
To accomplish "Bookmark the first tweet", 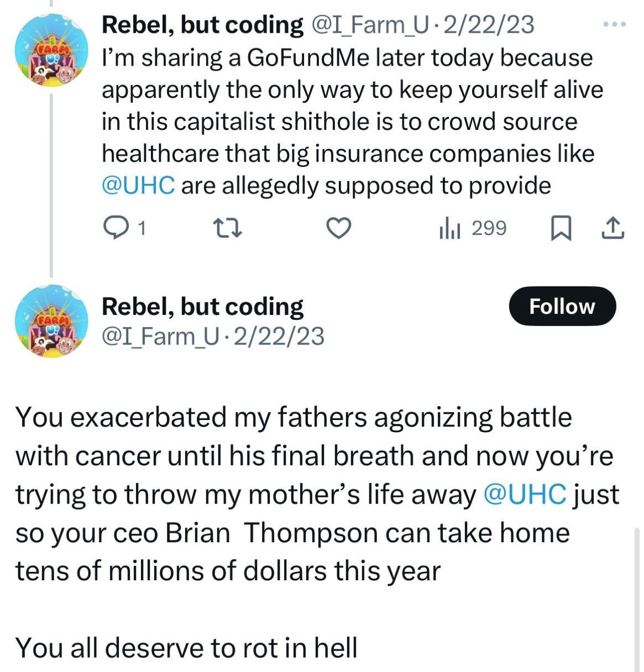I will point(562,228).
